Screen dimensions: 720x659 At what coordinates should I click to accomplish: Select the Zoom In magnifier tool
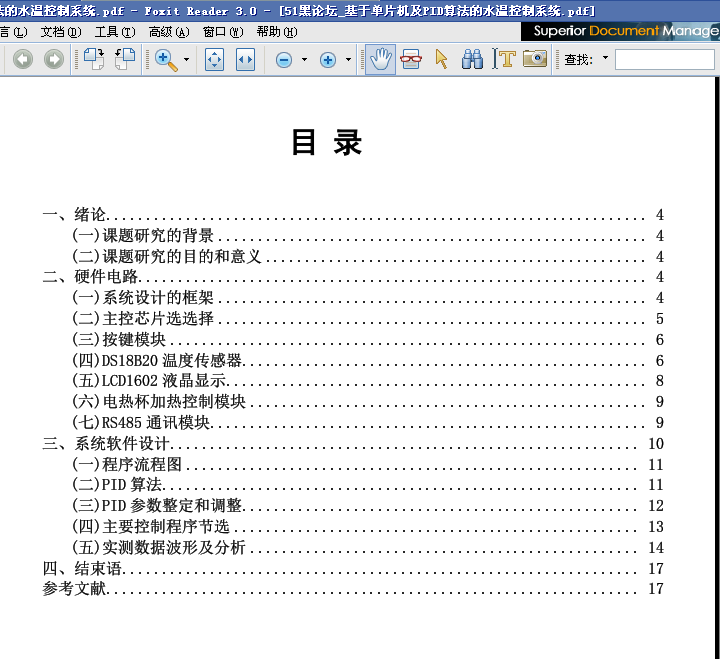(166, 60)
